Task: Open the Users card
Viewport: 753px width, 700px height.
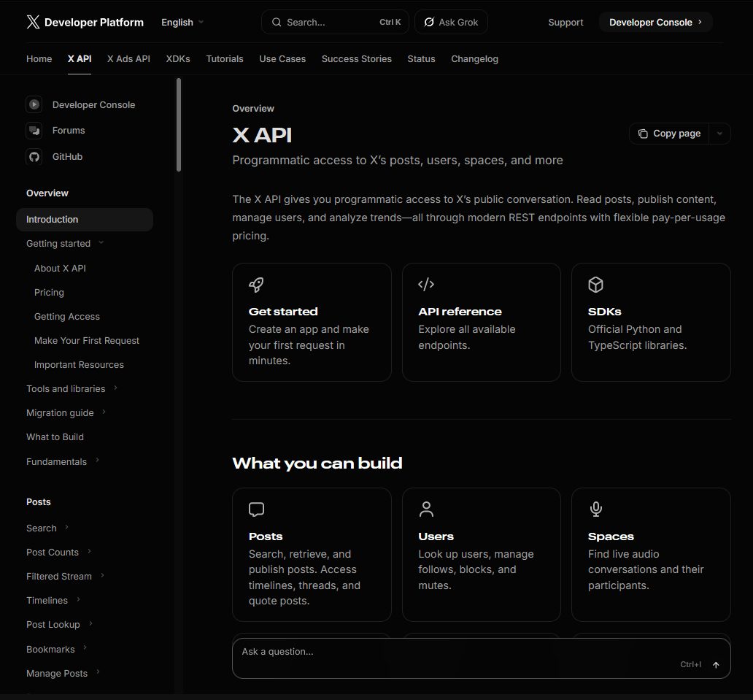Action: pyautogui.click(x=481, y=555)
